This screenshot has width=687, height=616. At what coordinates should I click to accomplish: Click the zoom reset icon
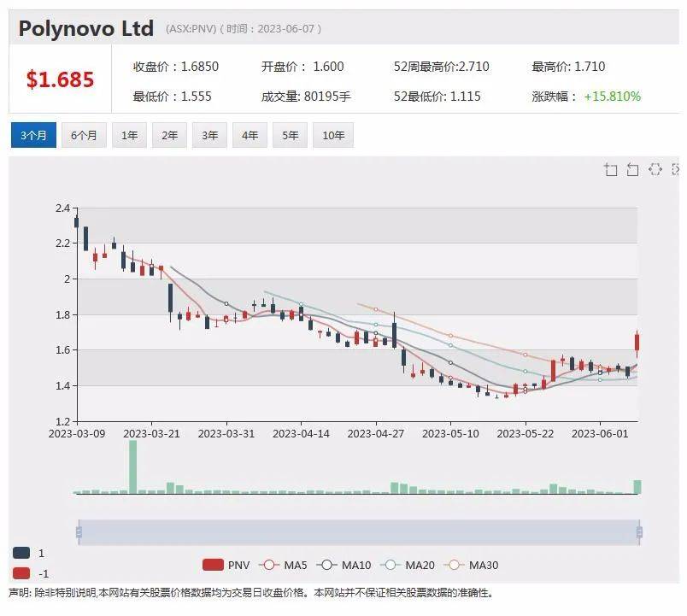632,169
